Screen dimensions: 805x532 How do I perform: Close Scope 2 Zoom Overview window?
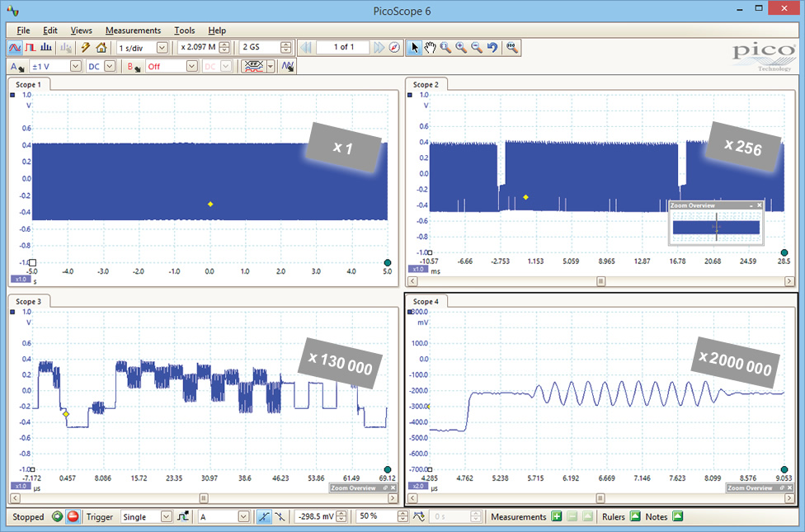click(x=760, y=205)
